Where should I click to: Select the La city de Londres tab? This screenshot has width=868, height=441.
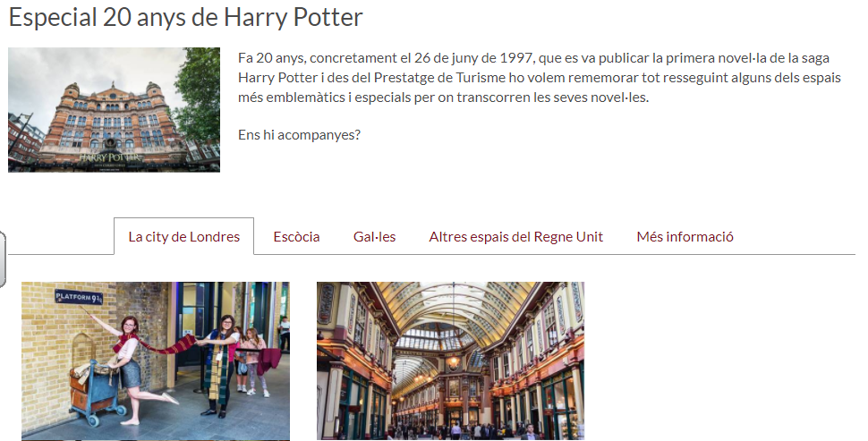[183, 236]
